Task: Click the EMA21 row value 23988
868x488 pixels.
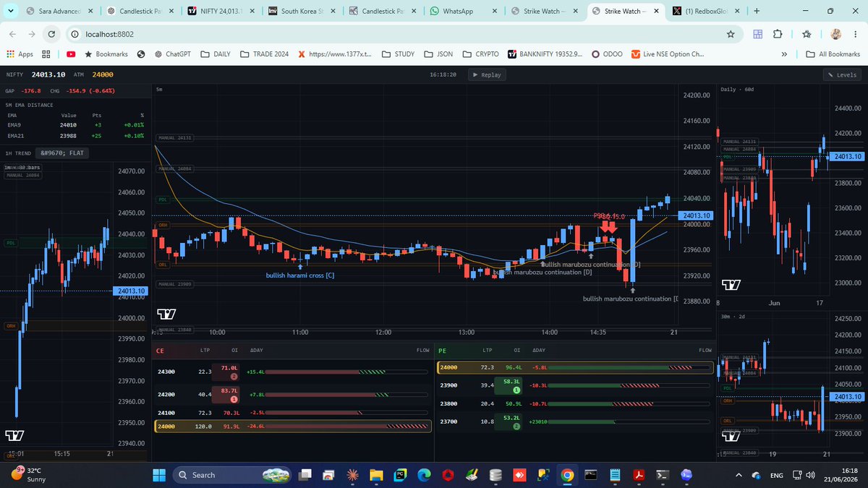Action: 68,135
